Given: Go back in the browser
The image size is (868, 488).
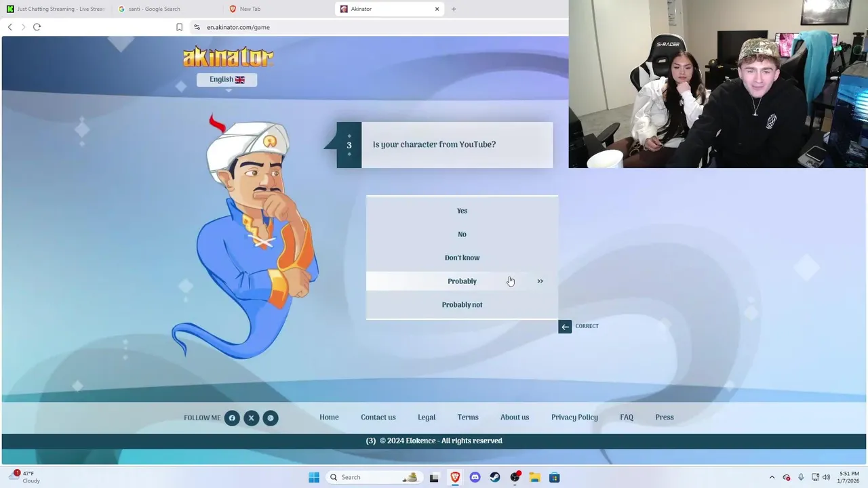Looking at the screenshot, I should pos(9,27).
